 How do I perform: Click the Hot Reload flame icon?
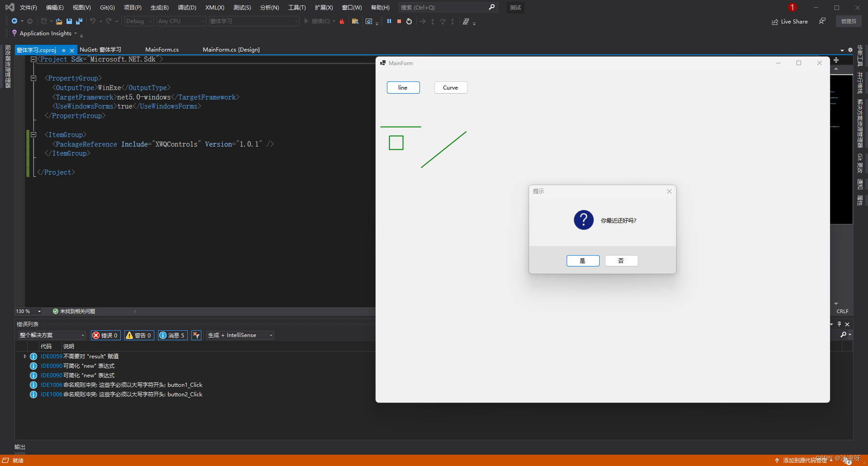pyautogui.click(x=342, y=21)
